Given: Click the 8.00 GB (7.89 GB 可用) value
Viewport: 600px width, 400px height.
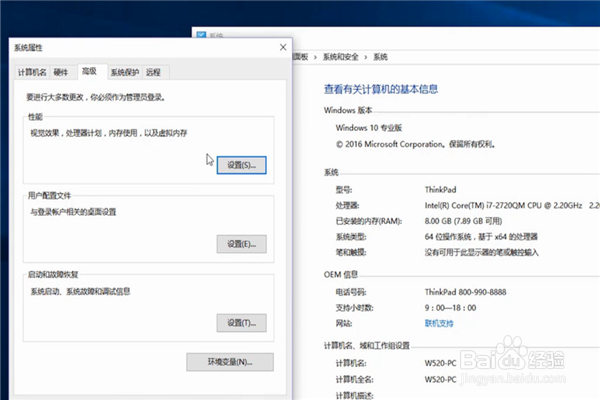Looking at the screenshot, I should [x=463, y=221].
